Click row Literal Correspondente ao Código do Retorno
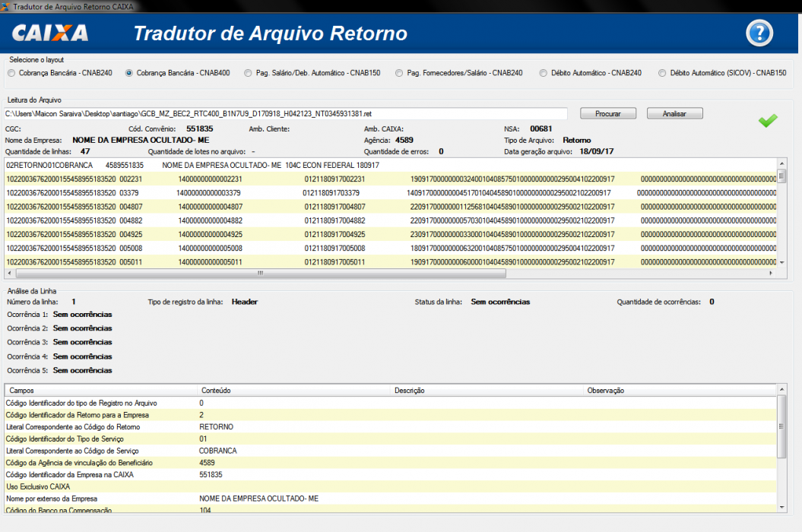The image size is (802, 532). (391, 426)
